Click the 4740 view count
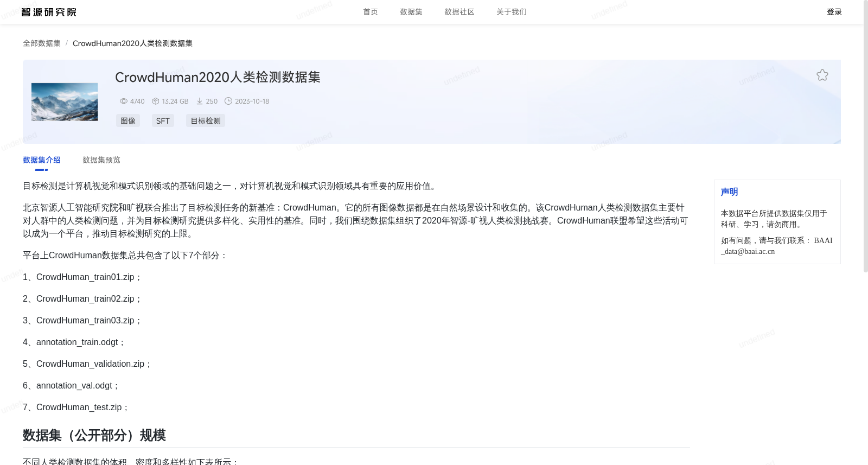This screenshot has height=465, width=868. (137, 101)
